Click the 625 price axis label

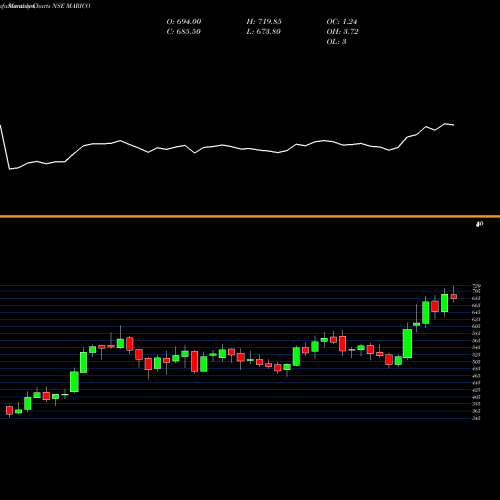(x=476, y=319)
